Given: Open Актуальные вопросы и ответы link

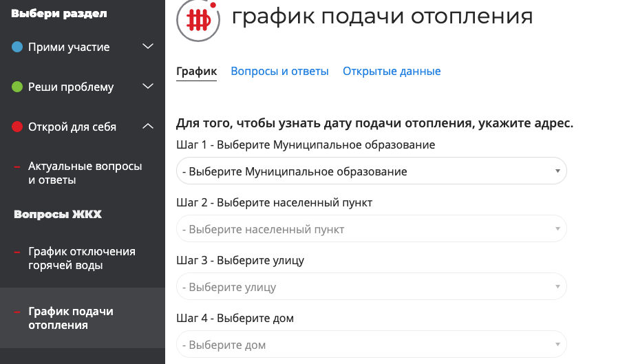Looking at the screenshot, I should [x=85, y=173].
